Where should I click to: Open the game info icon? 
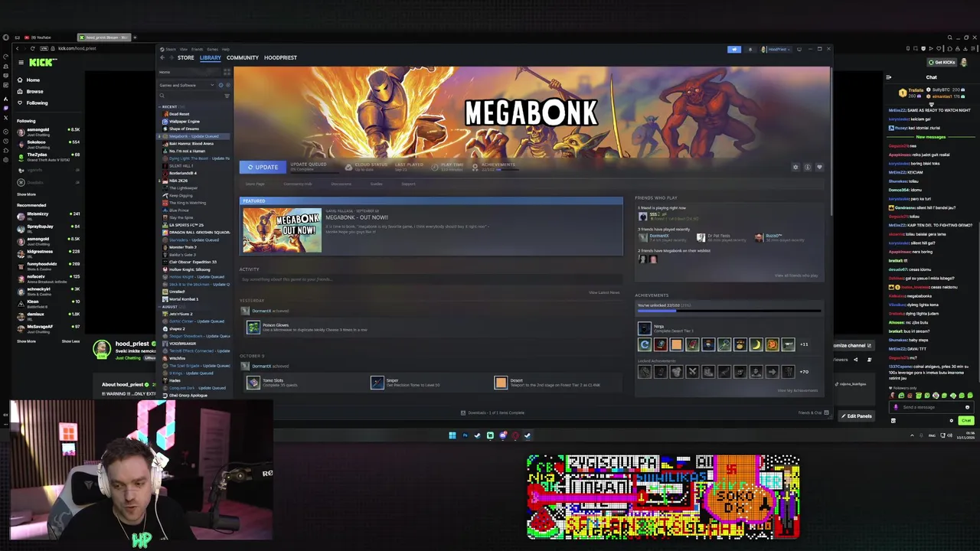click(807, 167)
